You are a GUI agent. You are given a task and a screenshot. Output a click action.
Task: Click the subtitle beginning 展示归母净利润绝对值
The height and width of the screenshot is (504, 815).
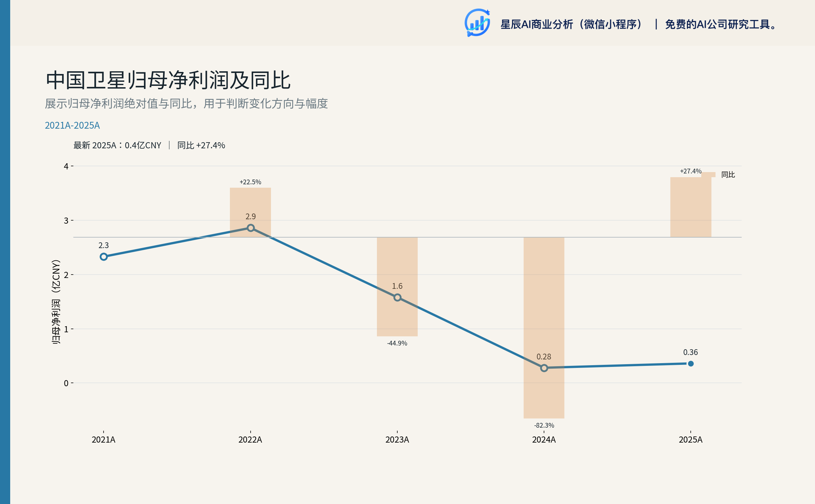click(x=186, y=104)
